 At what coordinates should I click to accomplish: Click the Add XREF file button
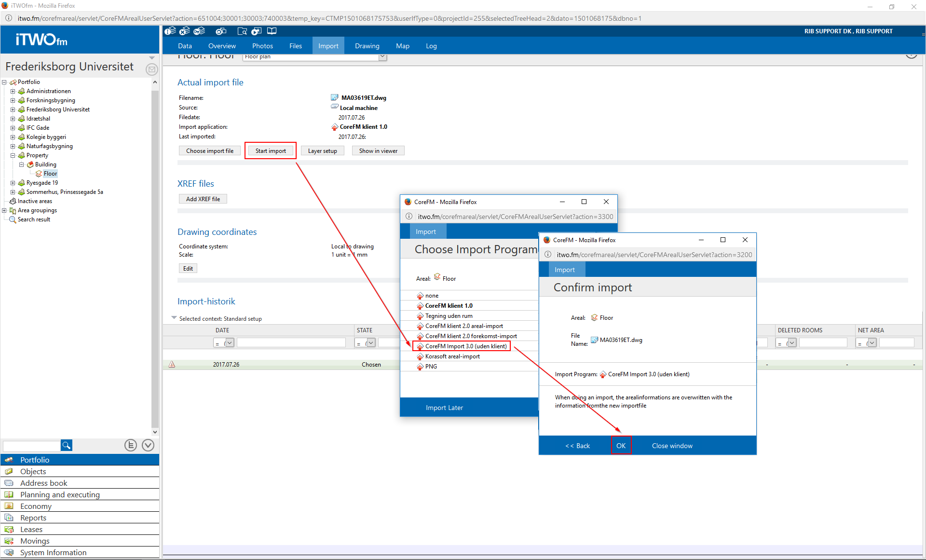pos(203,199)
